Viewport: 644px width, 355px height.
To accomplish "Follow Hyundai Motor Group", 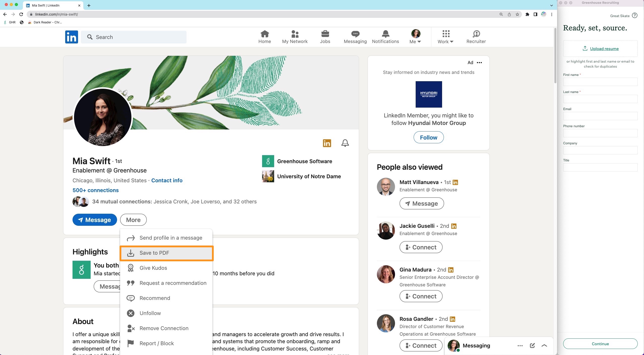I will click(428, 137).
